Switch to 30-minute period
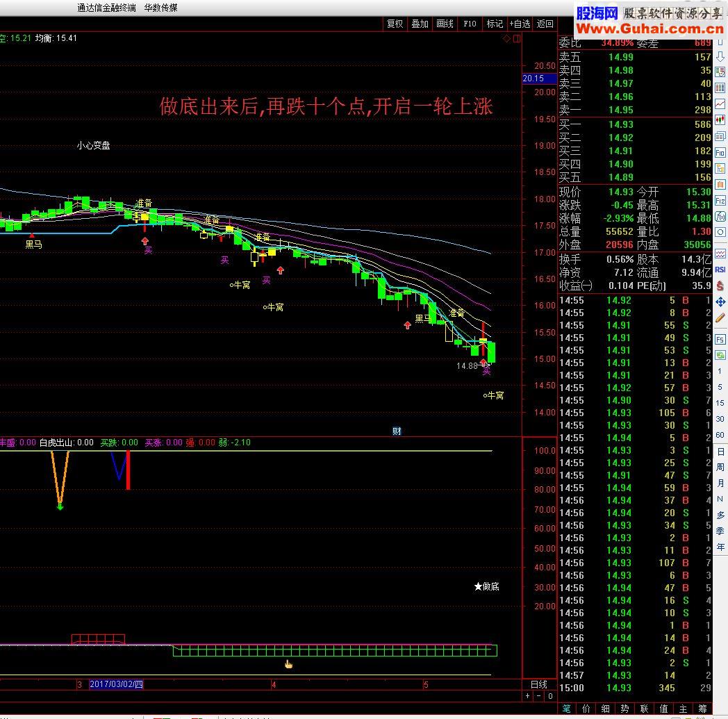 coord(720,419)
